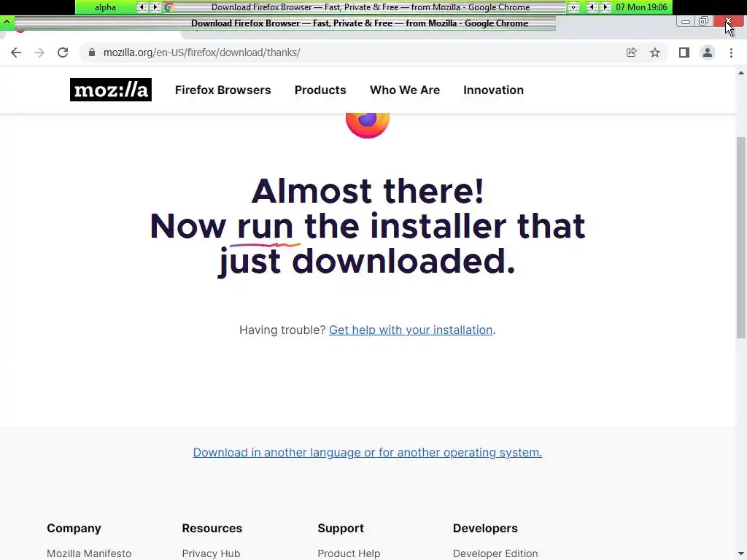747x560 pixels.
Task: Go back using the browser back arrow
Action: (x=16, y=52)
